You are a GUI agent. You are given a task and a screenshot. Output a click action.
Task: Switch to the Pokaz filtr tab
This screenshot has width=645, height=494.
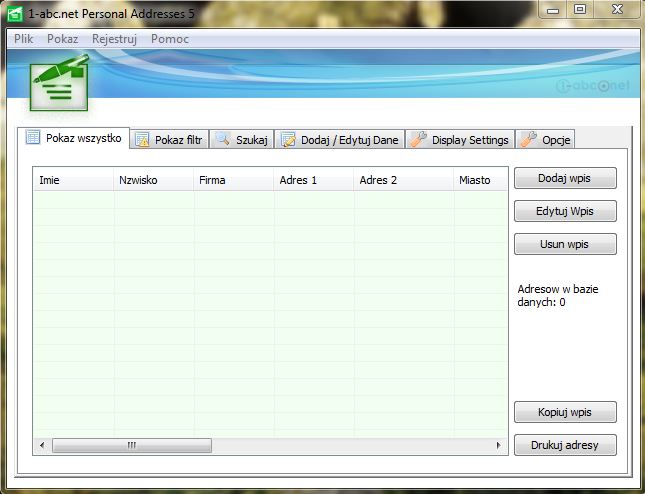click(169, 139)
